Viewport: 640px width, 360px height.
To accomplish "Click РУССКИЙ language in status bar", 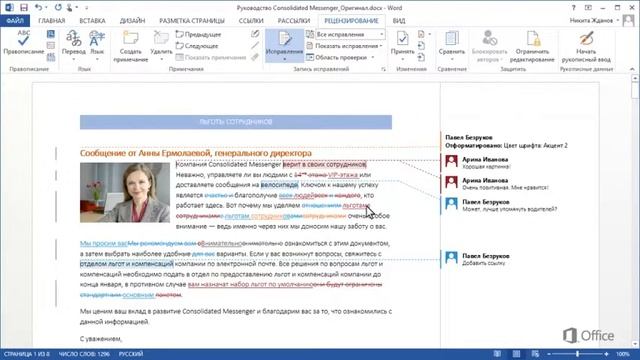I will click(131, 354).
